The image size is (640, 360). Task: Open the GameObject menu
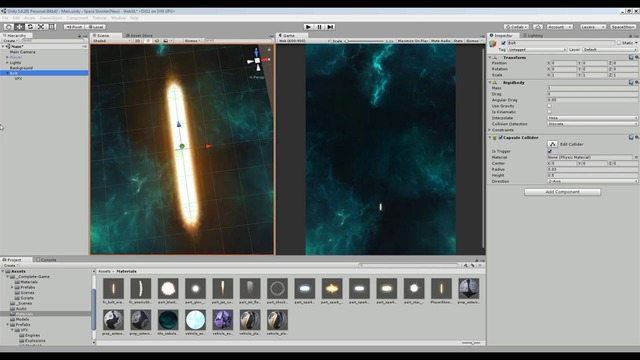point(51,18)
